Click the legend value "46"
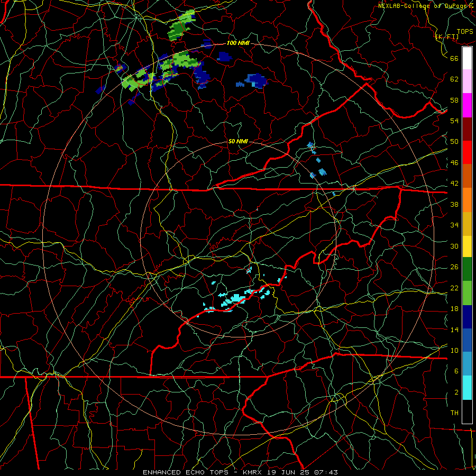476x476 pixels. pyautogui.click(x=454, y=163)
